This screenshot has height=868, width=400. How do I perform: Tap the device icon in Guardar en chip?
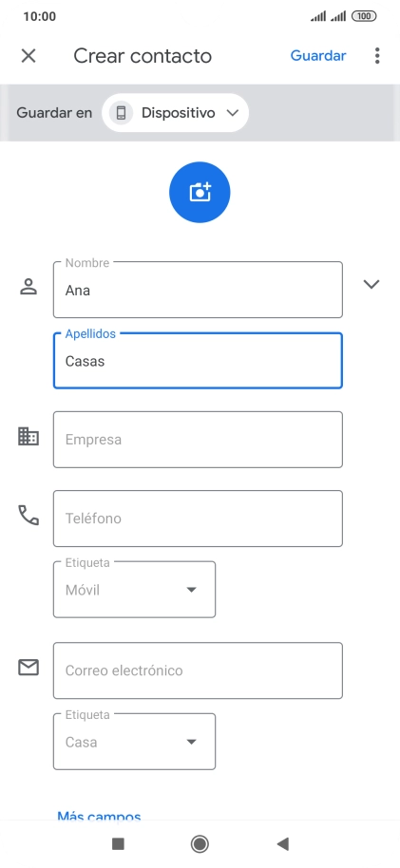[x=121, y=113]
